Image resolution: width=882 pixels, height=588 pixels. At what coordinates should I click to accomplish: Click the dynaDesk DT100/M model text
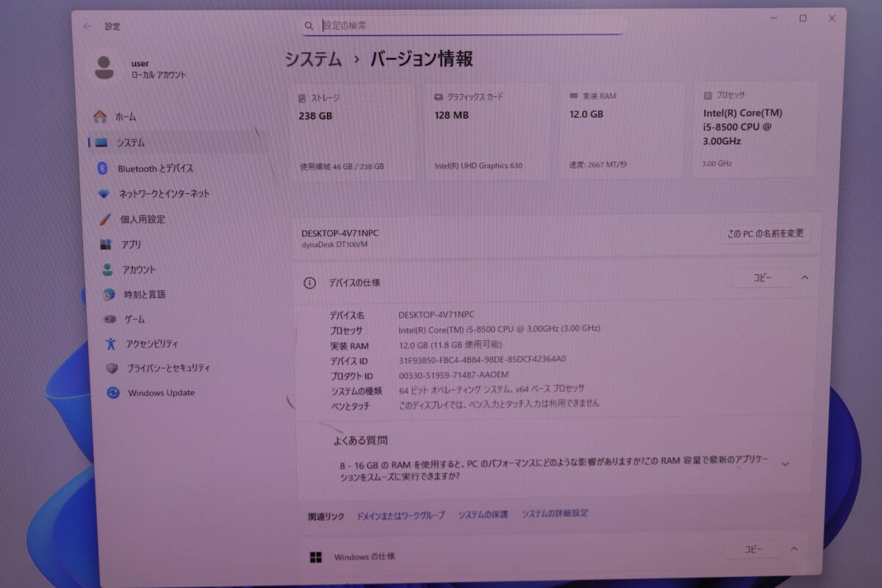pos(334,244)
